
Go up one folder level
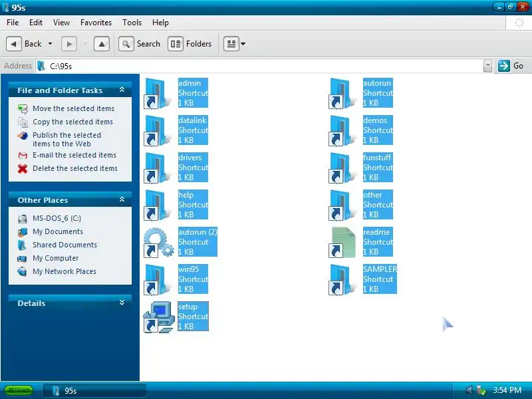coord(102,44)
